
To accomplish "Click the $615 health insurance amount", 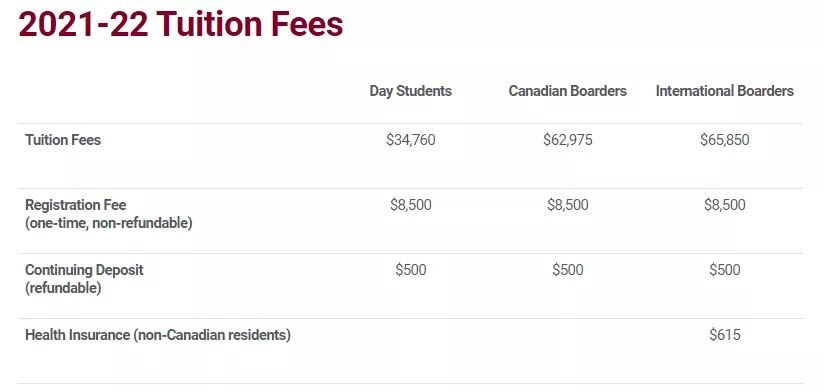I will click(x=725, y=335).
